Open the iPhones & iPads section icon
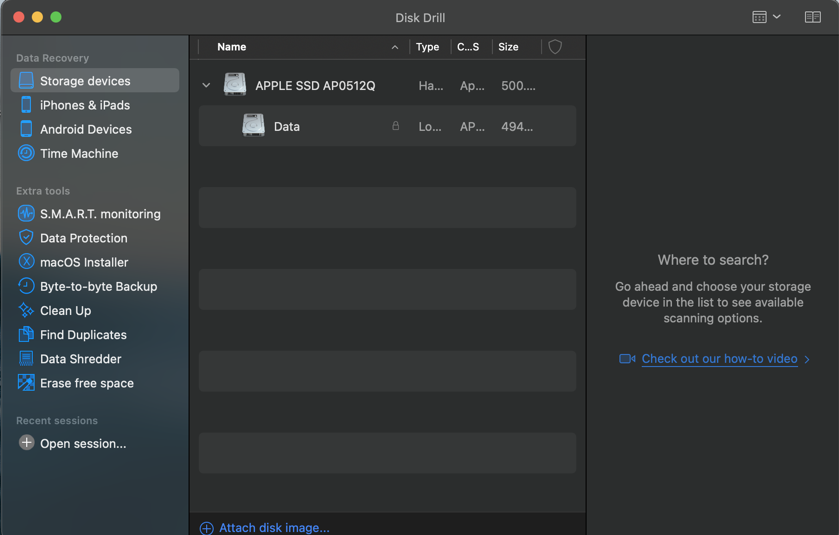 [26, 105]
